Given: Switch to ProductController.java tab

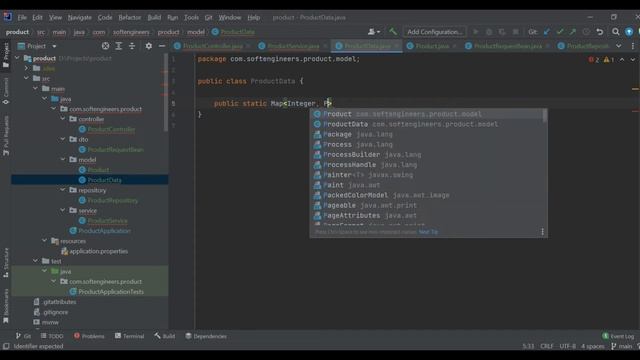Looking at the screenshot, I should coord(212,46).
